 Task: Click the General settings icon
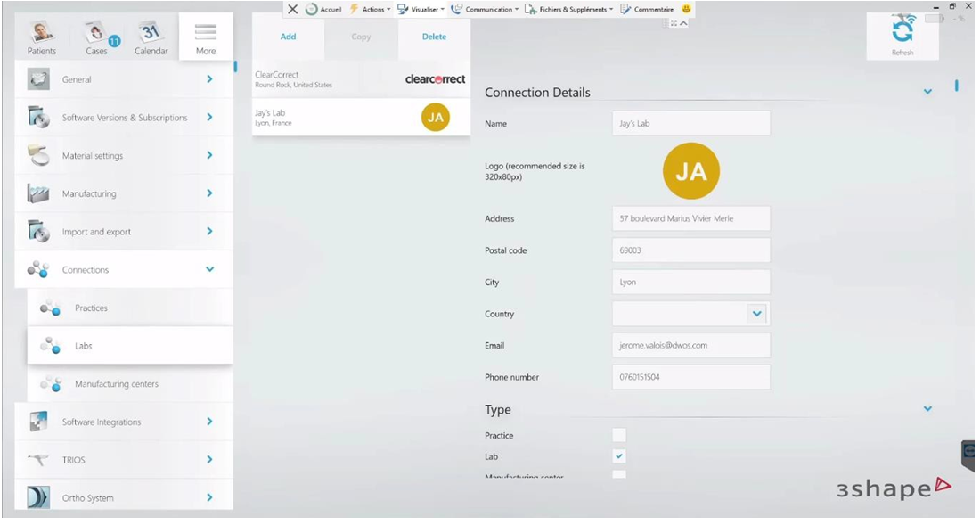point(38,79)
